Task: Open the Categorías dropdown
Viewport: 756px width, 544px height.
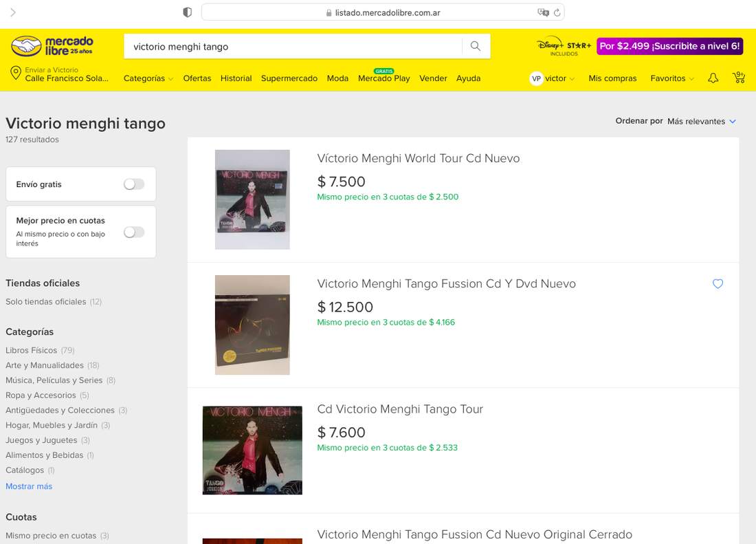Action: [148, 78]
